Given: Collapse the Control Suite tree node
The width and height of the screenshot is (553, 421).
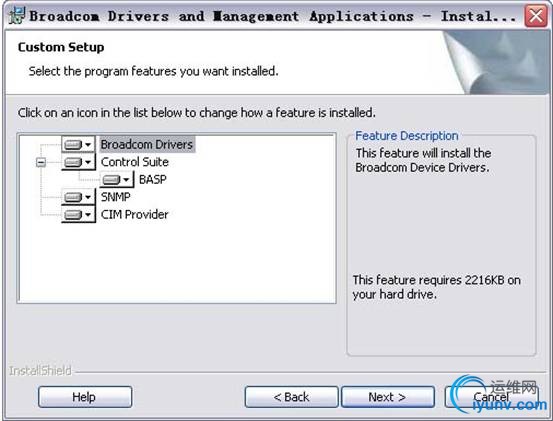Looking at the screenshot, I should [x=41, y=162].
